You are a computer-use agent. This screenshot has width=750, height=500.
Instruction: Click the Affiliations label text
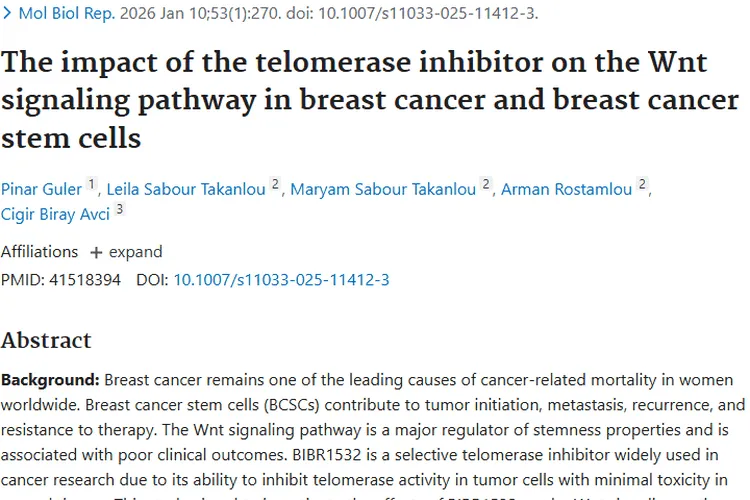[x=39, y=252]
